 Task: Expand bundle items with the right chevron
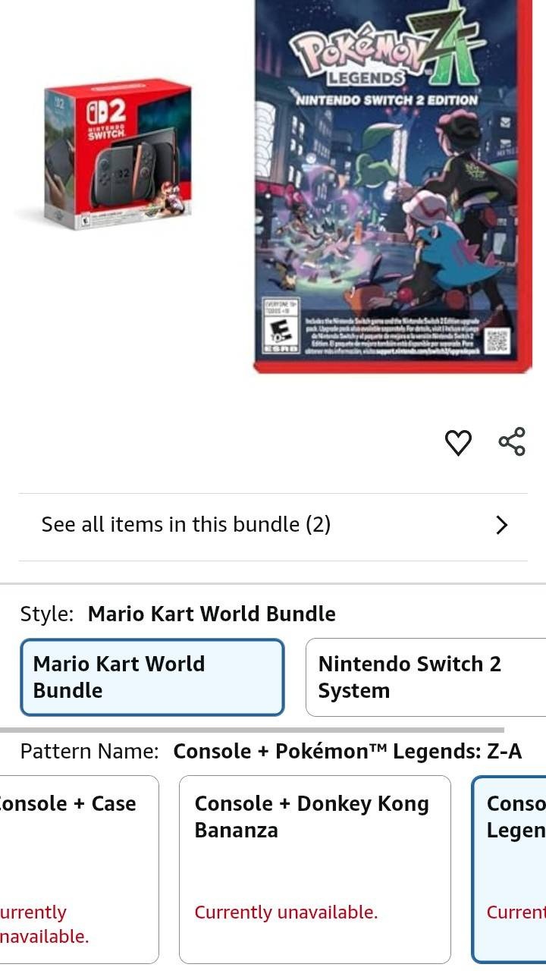pos(501,525)
